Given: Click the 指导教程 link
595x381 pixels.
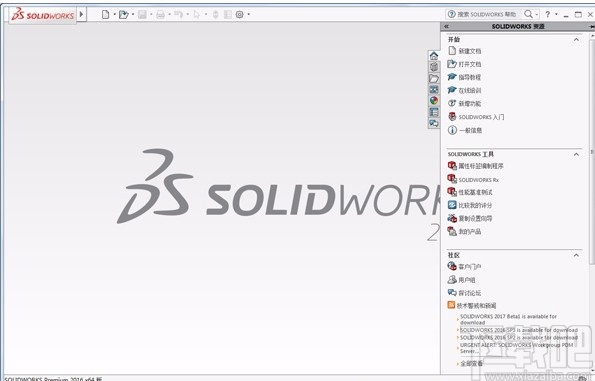Looking at the screenshot, I should coord(470,77).
